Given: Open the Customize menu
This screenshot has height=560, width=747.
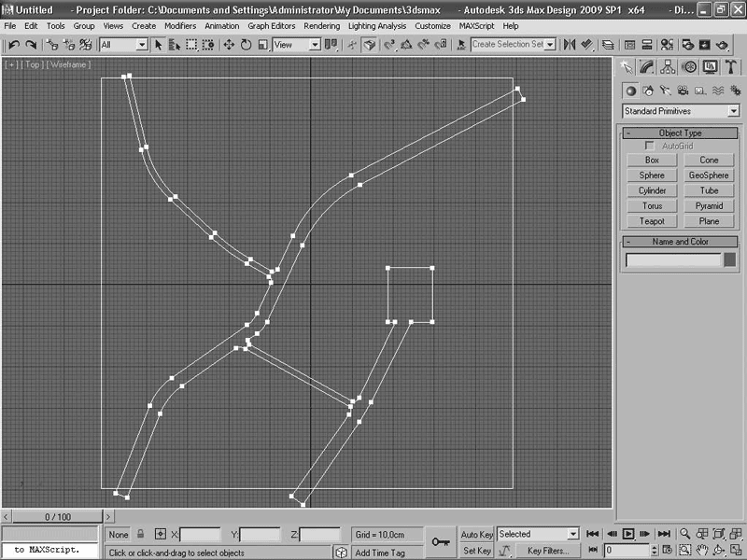Looking at the screenshot, I should [x=432, y=26].
